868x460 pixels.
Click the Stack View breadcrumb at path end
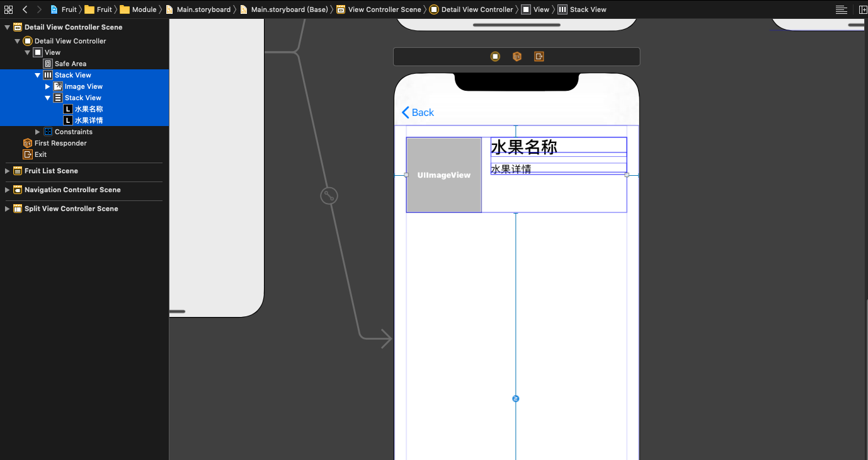click(582, 9)
